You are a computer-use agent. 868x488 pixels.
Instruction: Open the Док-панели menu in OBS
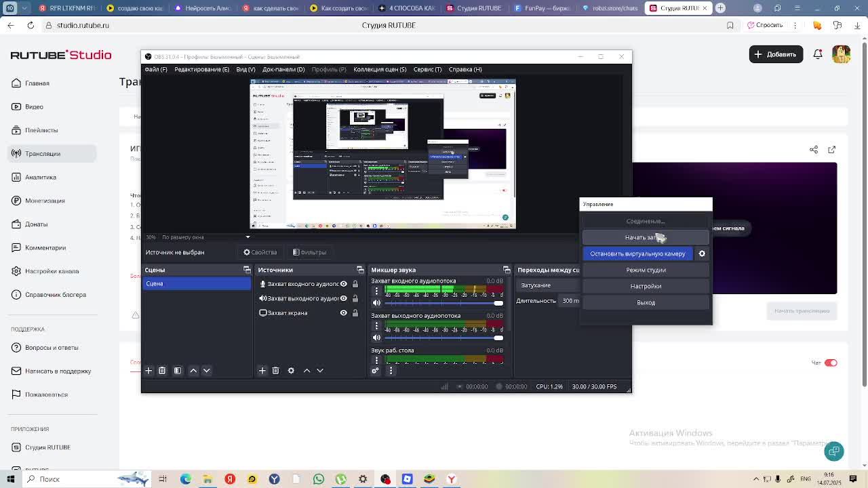(x=283, y=69)
